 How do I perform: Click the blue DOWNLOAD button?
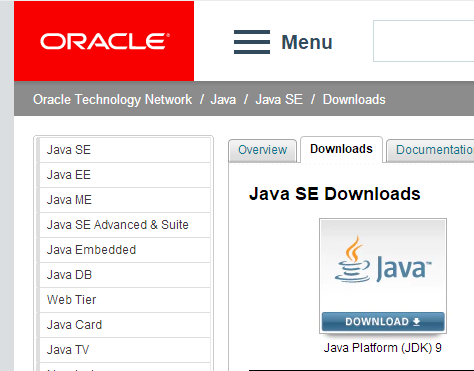(x=383, y=322)
